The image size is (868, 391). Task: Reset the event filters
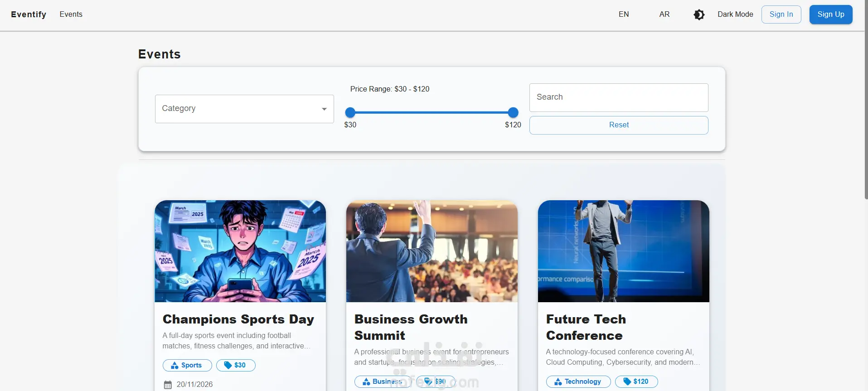(619, 125)
